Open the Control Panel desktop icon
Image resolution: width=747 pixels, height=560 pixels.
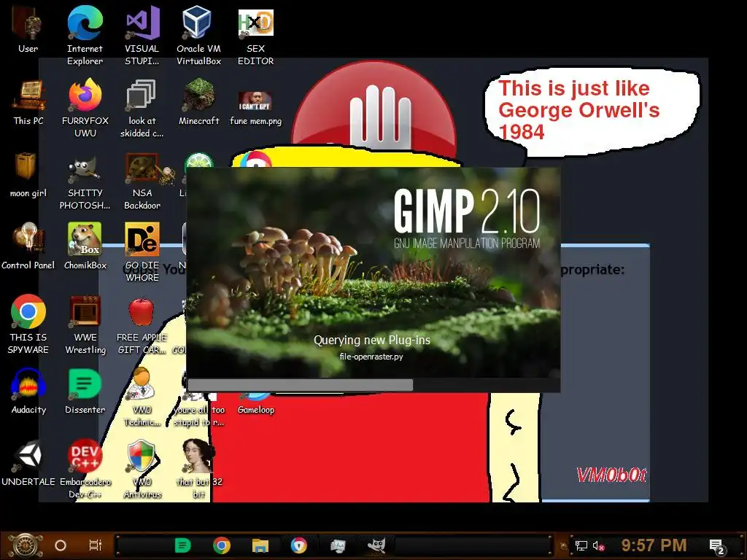click(28, 246)
